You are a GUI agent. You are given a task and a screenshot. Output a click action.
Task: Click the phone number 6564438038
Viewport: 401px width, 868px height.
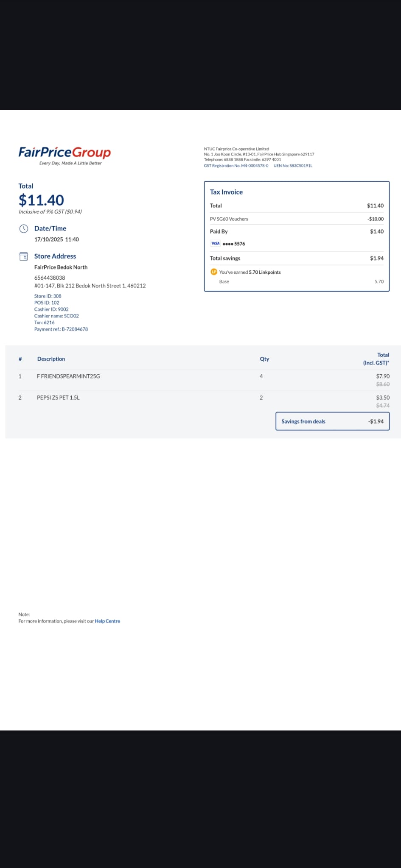coord(50,278)
